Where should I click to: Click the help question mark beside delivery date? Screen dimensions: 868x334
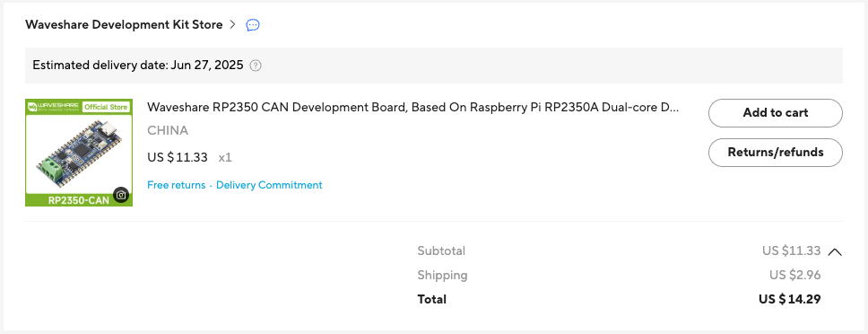(x=256, y=66)
